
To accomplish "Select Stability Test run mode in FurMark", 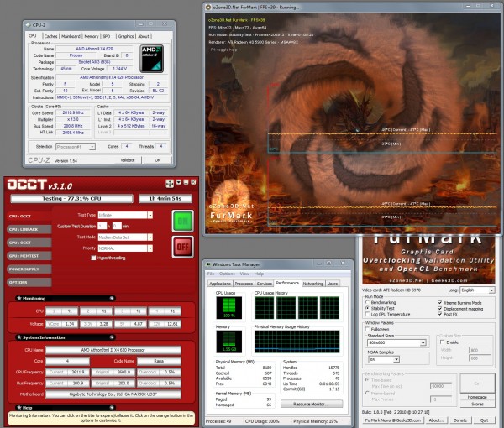I will (367, 308).
